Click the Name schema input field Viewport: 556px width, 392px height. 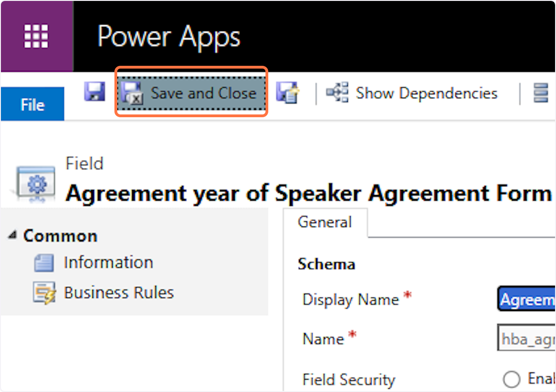(527, 339)
